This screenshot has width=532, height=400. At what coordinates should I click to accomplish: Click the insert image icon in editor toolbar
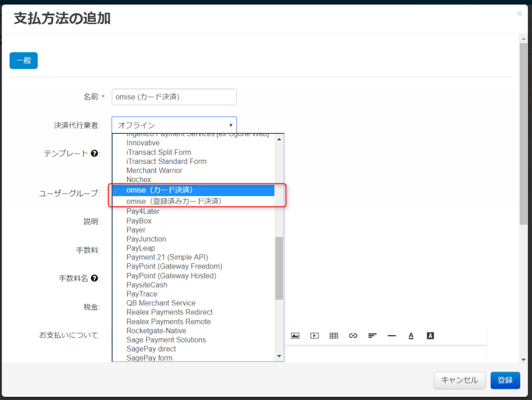pyautogui.click(x=295, y=336)
